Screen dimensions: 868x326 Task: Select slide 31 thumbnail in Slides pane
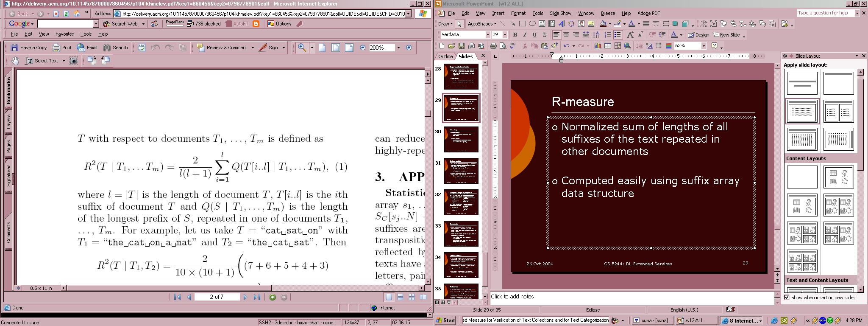click(x=461, y=171)
